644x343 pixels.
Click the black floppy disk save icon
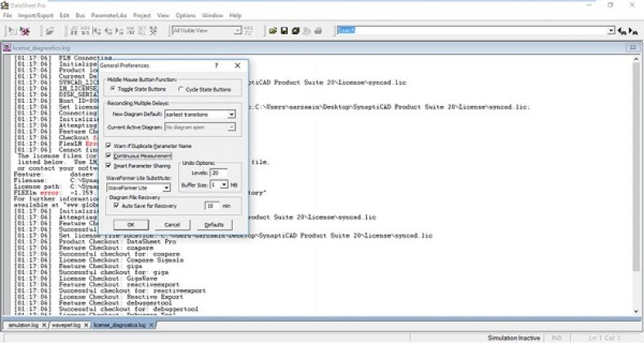click(x=284, y=31)
